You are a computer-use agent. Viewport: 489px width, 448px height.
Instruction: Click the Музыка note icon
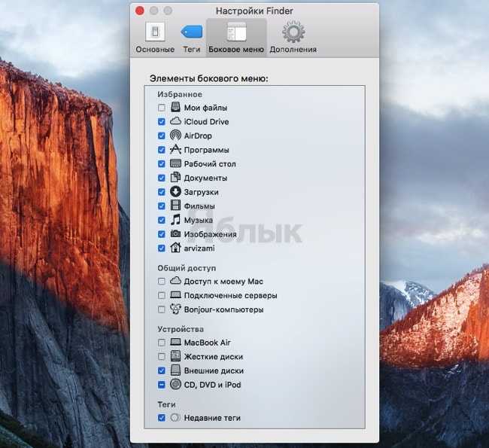(x=175, y=219)
